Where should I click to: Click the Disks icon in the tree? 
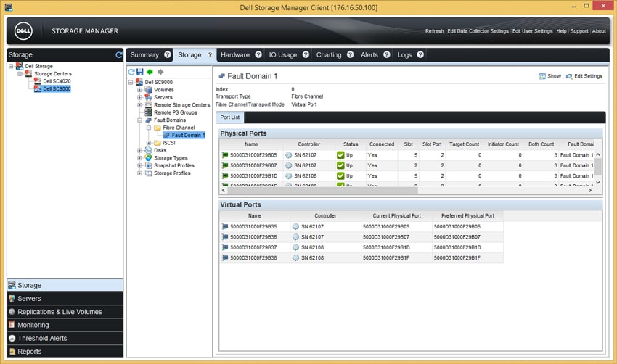(148, 150)
